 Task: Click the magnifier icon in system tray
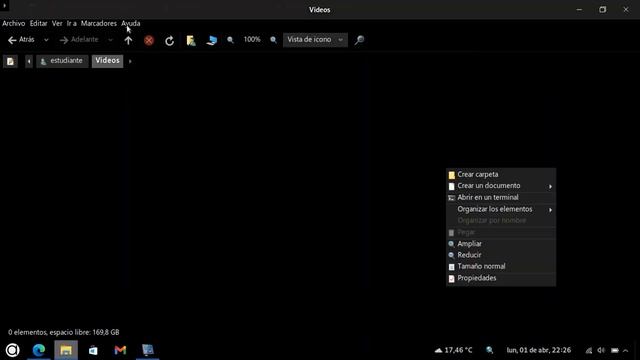(490, 350)
